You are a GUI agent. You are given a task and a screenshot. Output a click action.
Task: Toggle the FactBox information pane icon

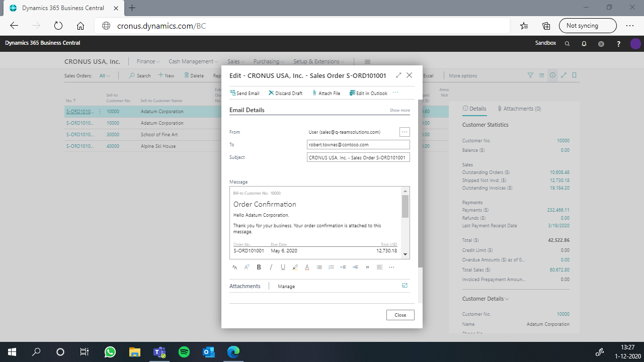click(x=552, y=75)
